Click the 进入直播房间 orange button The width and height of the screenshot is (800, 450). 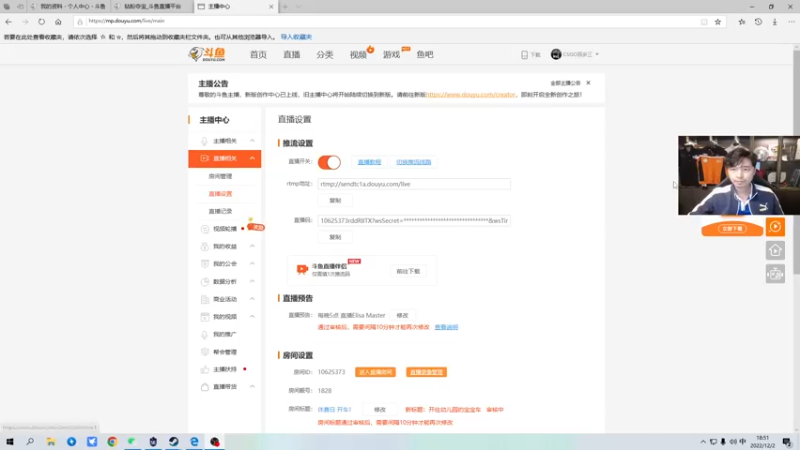(x=376, y=372)
